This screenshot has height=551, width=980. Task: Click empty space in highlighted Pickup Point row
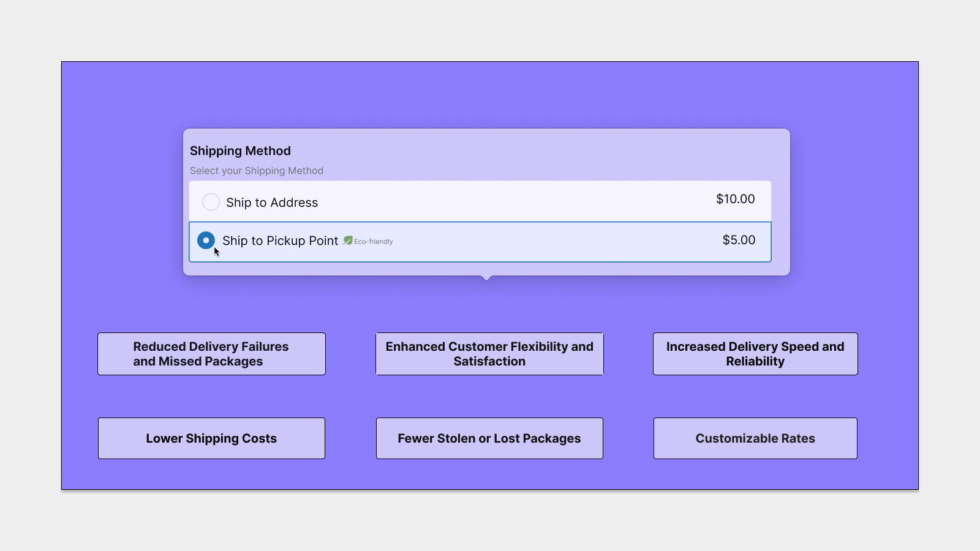(x=551, y=242)
